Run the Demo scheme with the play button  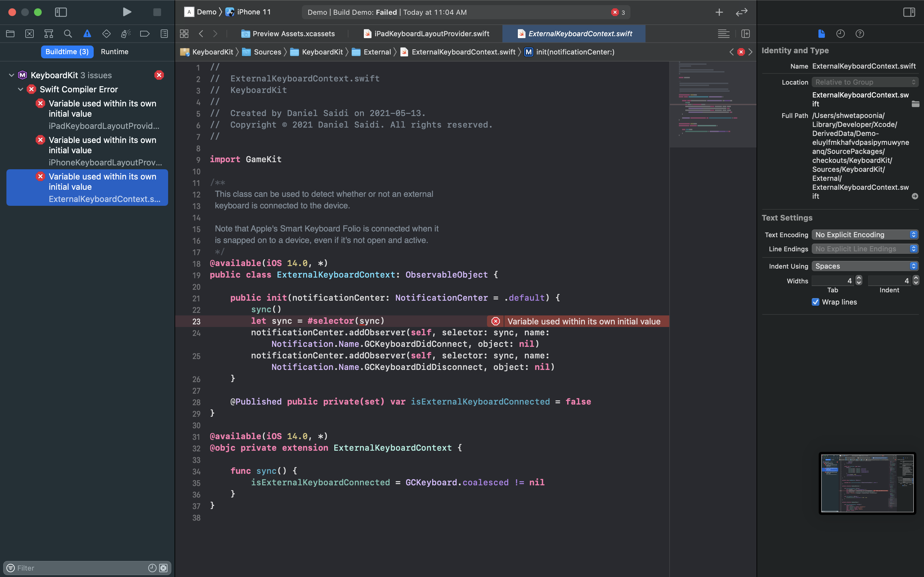[127, 12]
